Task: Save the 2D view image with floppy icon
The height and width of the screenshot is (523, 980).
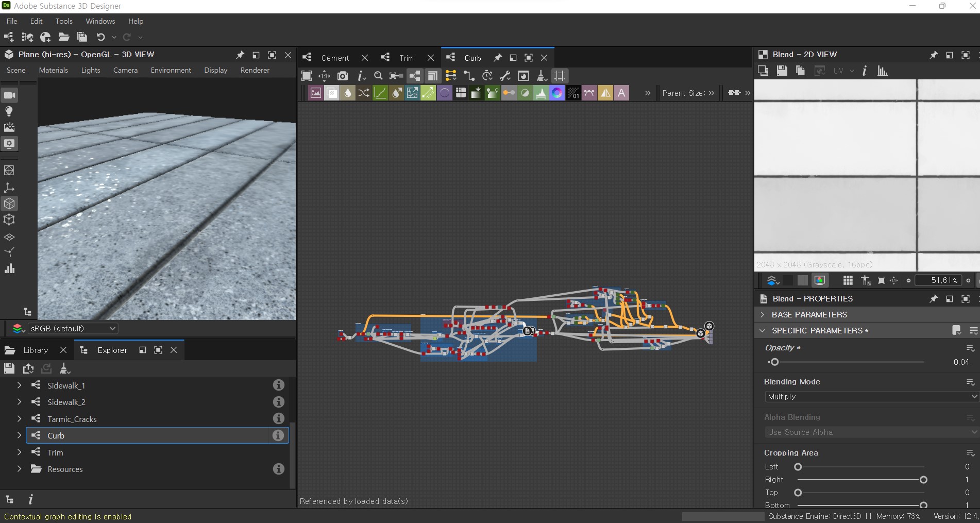Action: [x=782, y=71]
